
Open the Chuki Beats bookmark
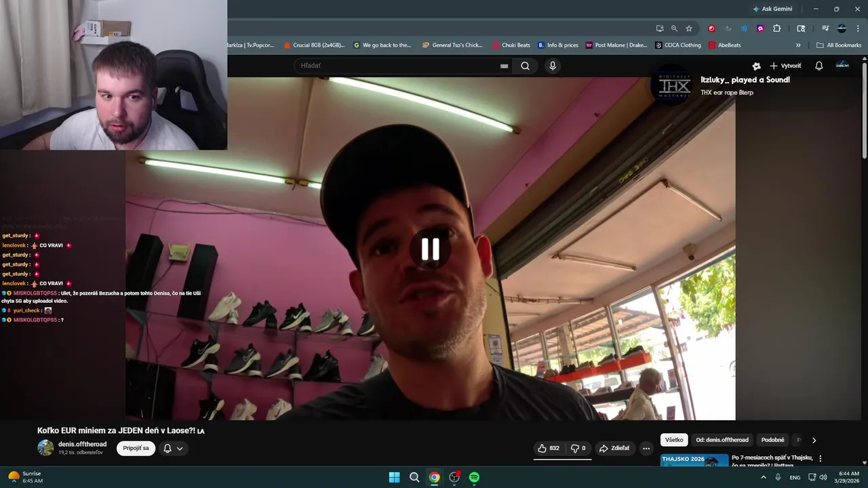coord(511,45)
